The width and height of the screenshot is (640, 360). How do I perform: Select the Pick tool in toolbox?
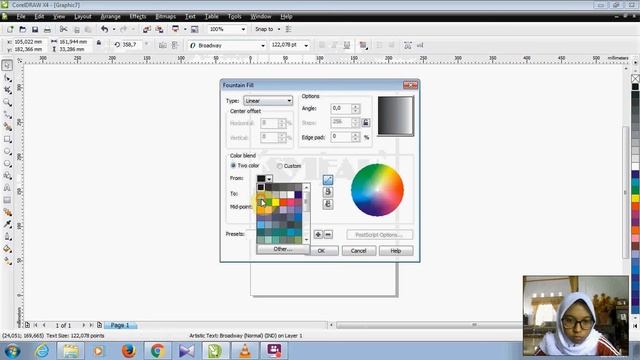(7, 65)
